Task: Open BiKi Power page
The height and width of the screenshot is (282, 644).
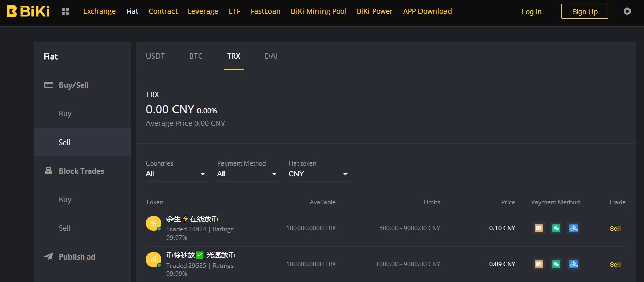Action: pyautogui.click(x=375, y=11)
